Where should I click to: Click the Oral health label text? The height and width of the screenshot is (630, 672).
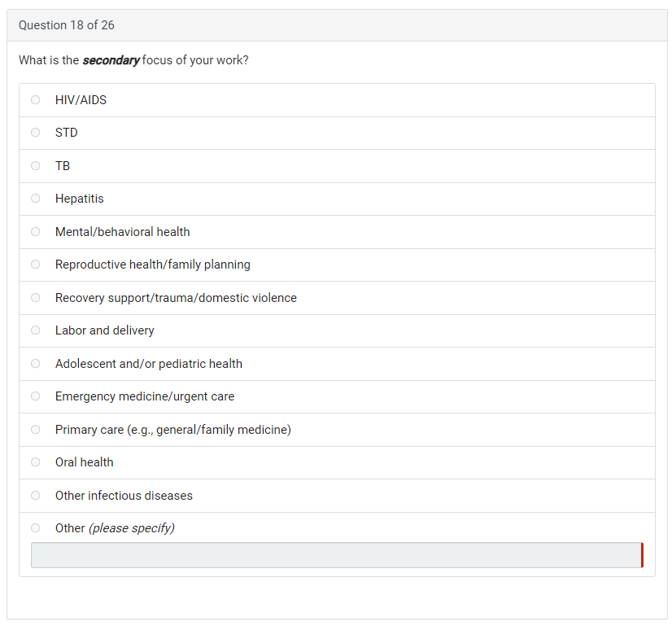pyautogui.click(x=85, y=462)
